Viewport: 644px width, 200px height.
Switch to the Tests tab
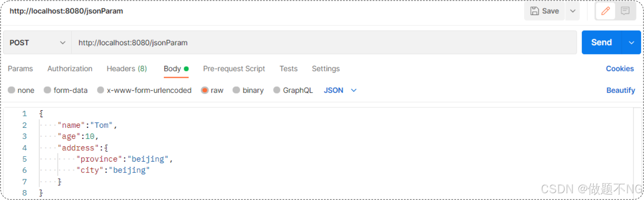pos(289,68)
